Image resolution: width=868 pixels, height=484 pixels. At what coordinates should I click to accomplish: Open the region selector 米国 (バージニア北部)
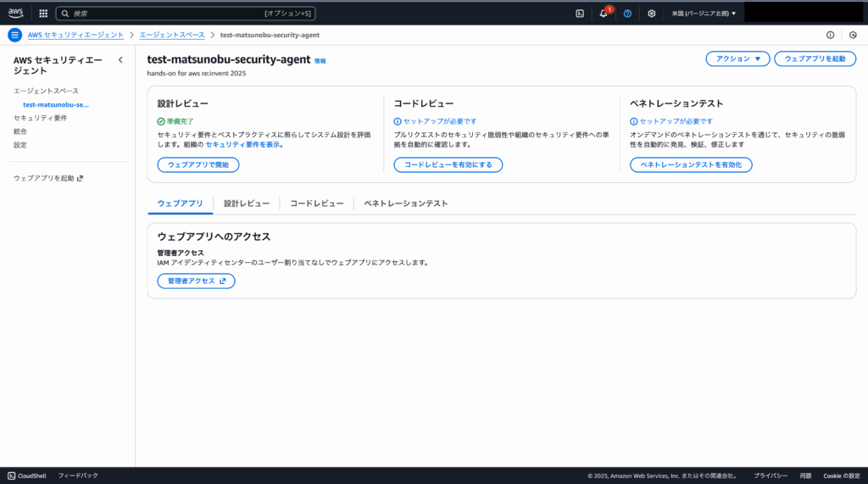(704, 14)
